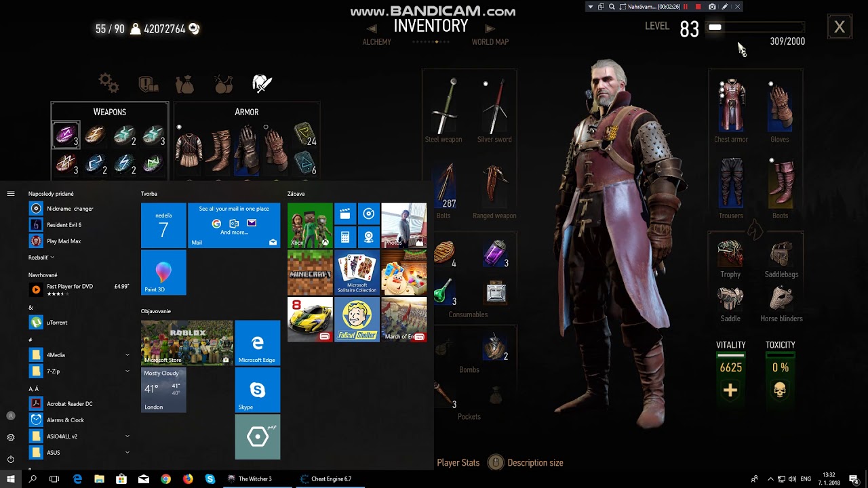Close the inventory with the X button
Viewport: 868px width, 488px height.
coord(840,27)
